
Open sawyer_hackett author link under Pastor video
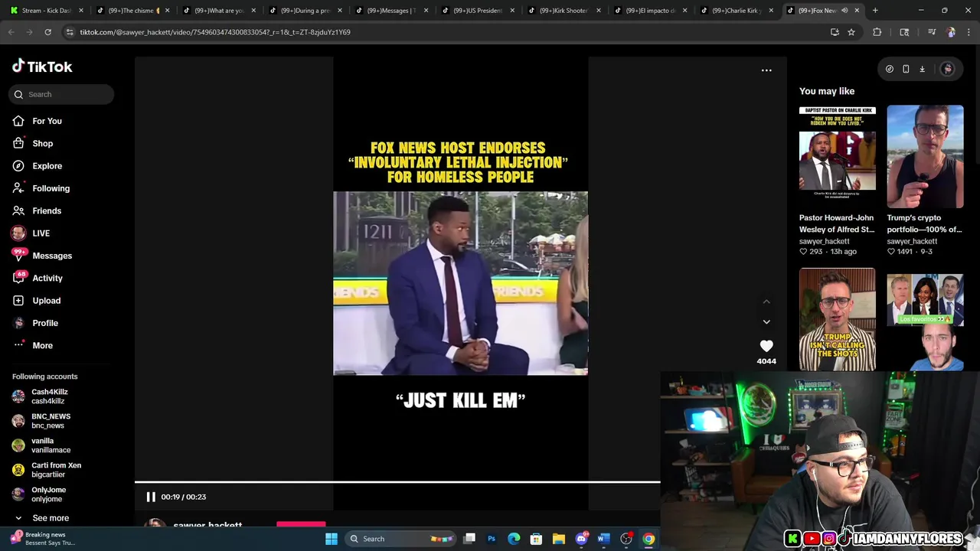[x=825, y=241]
